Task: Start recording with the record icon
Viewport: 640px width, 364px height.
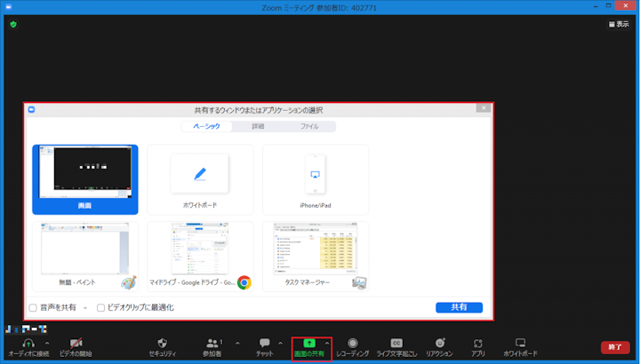Action: point(353,343)
